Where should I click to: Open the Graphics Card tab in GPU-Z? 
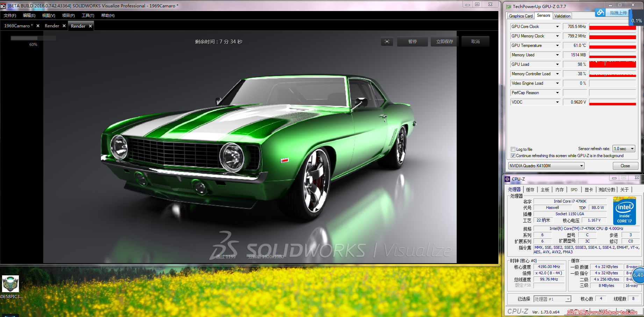point(521,16)
